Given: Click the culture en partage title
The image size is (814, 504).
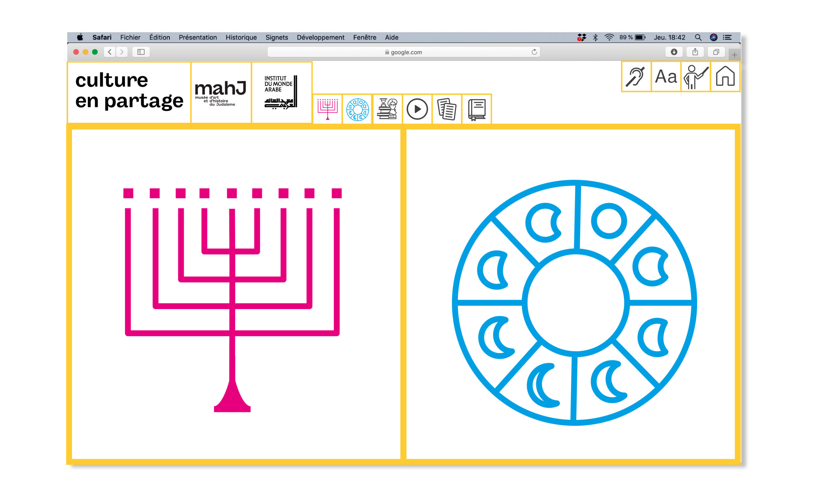Looking at the screenshot, I should click(129, 91).
